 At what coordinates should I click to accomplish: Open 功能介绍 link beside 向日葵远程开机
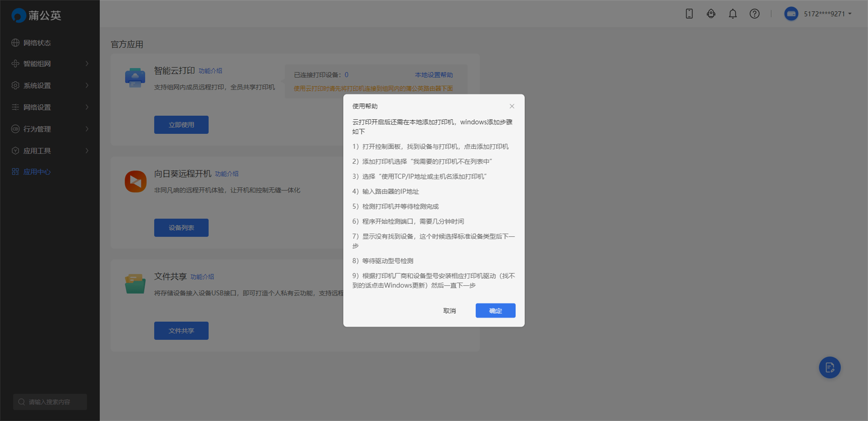click(x=227, y=173)
